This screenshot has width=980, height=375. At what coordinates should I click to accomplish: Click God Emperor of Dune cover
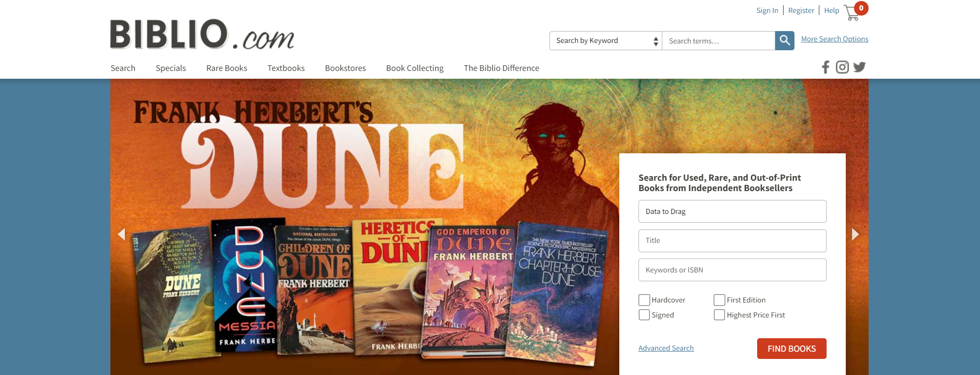click(470, 293)
